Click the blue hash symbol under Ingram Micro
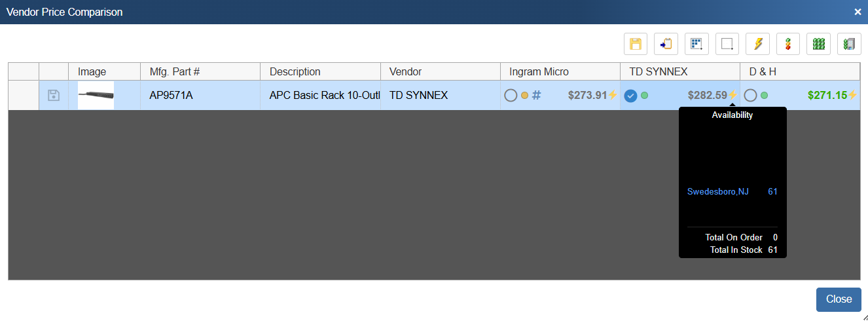The image size is (868, 321). tap(536, 96)
